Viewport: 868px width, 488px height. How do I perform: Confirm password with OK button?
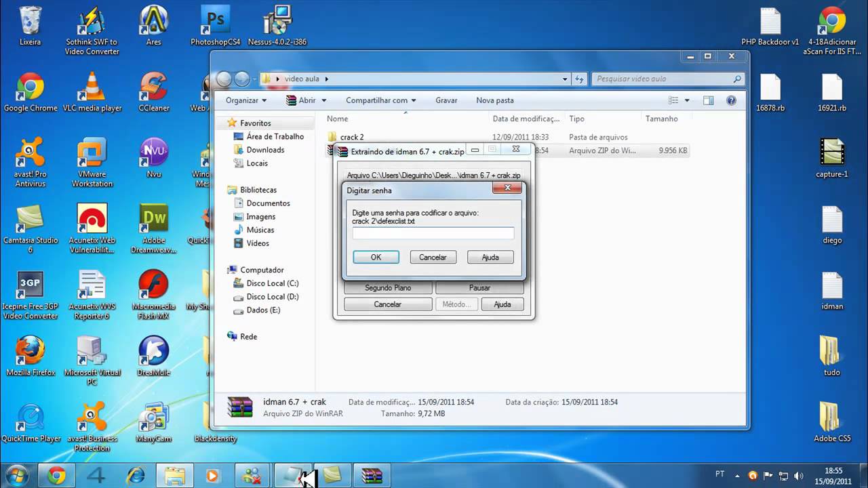376,258
